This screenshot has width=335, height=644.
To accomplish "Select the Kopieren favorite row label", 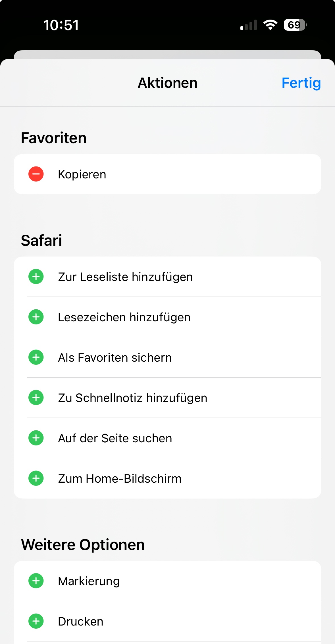I will 82,174.
